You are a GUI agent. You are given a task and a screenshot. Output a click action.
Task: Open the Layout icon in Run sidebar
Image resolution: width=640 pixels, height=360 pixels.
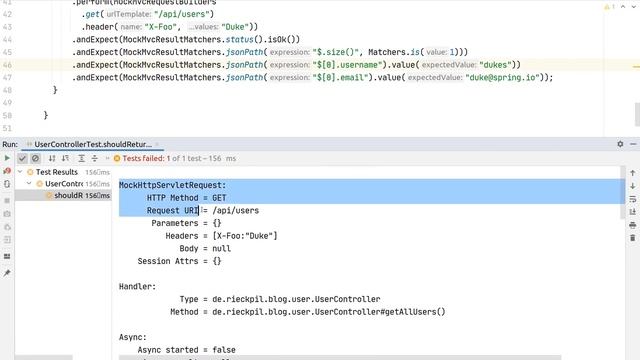[x=7, y=256]
